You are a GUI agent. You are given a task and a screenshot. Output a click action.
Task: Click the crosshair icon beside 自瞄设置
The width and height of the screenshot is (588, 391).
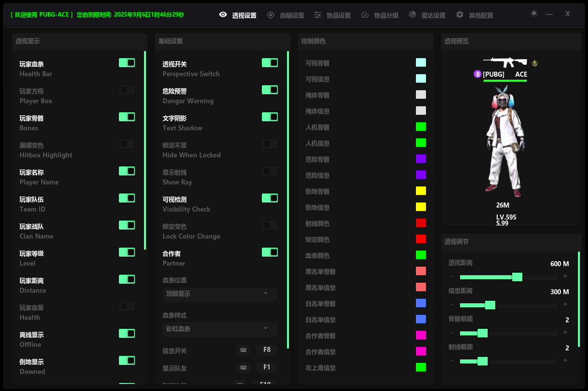[x=271, y=15]
